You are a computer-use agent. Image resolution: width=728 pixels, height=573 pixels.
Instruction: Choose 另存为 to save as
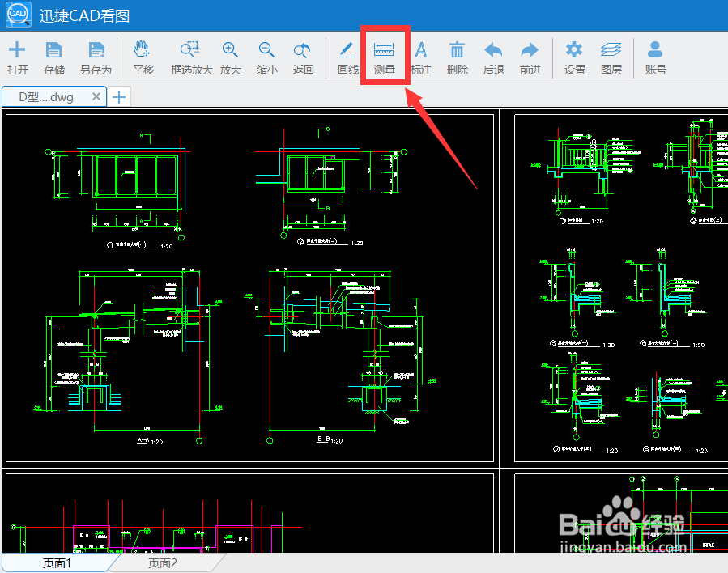click(x=96, y=58)
